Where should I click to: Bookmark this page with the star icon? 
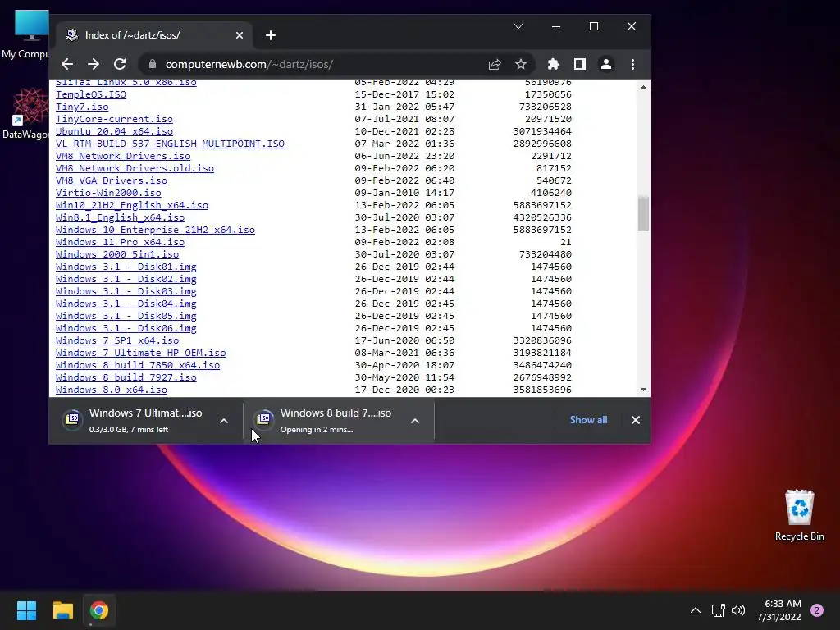[521, 64]
